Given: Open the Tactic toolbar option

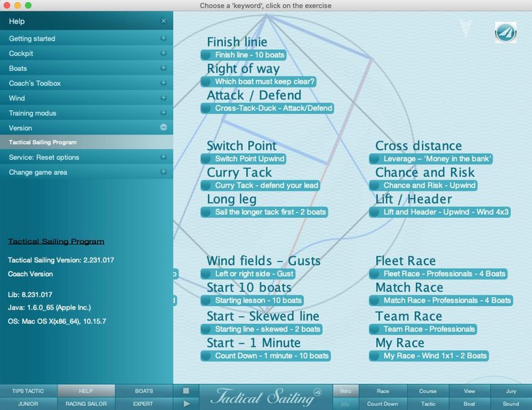Looking at the screenshot, I should coord(428,404).
